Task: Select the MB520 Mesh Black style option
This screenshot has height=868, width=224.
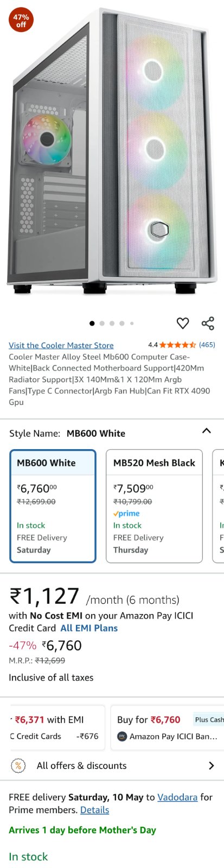Action: click(154, 506)
